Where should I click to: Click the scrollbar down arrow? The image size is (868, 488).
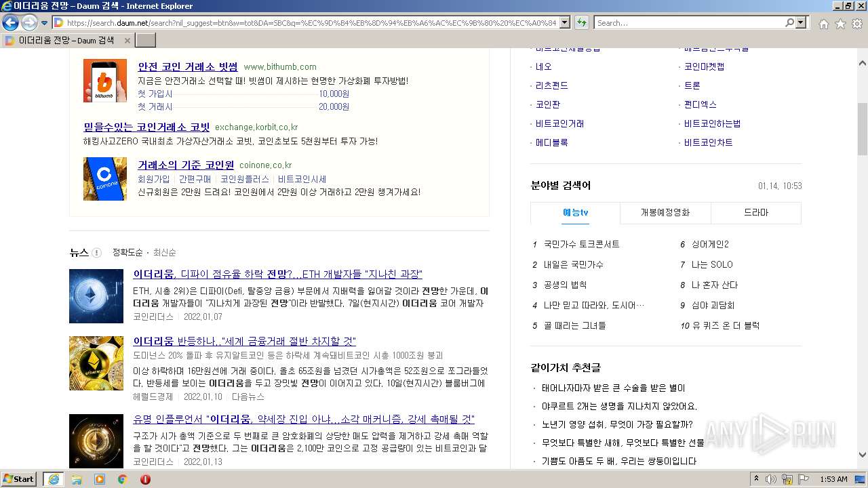tap(862, 455)
